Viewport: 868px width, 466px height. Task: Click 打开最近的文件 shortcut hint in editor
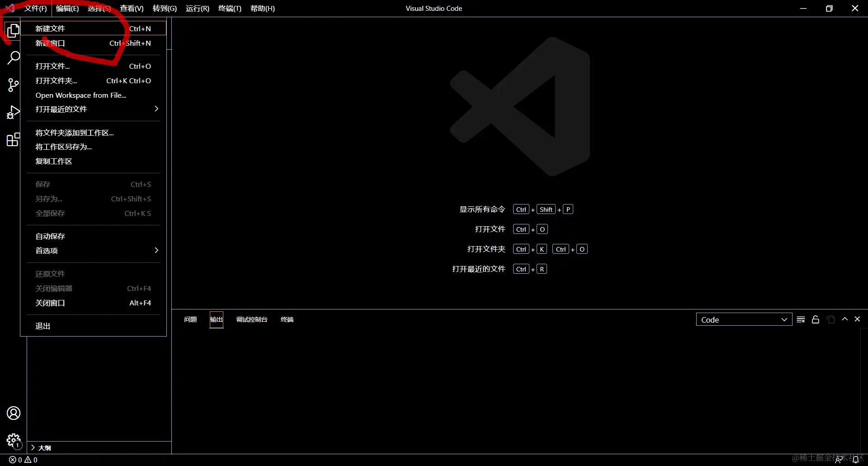[x=479, y=269]
